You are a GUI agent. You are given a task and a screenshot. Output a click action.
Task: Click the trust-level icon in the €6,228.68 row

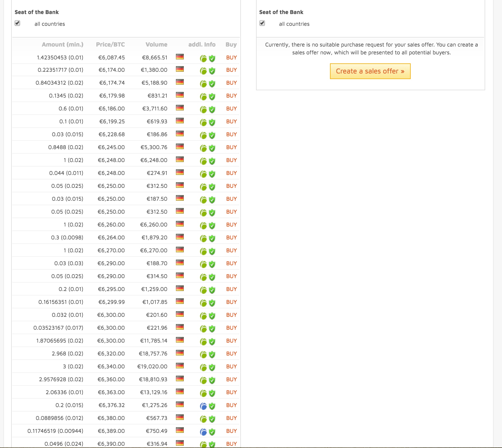(x=203, y=135)
